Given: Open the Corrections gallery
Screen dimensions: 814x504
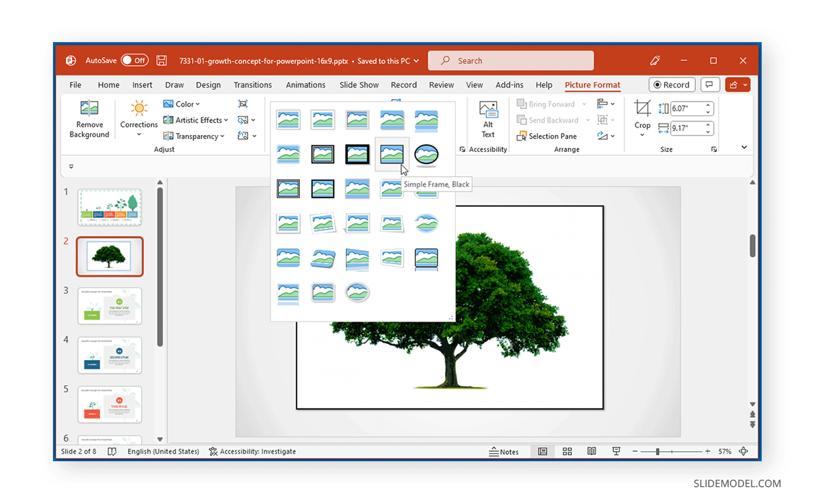Looking at the screenshot, I should point(138,121).
